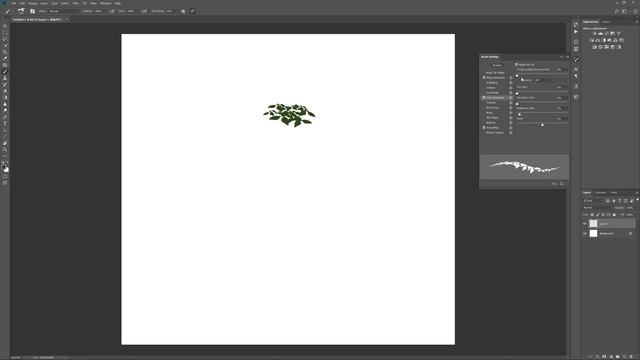Screen dimensions: 640x360
Task: Select the Gradient tool
Action: tap(5, 98)
